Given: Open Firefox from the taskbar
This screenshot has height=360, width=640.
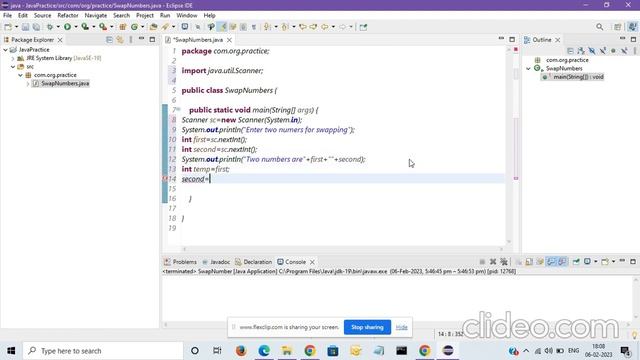Looking at the screenshot, I should 241,351.
